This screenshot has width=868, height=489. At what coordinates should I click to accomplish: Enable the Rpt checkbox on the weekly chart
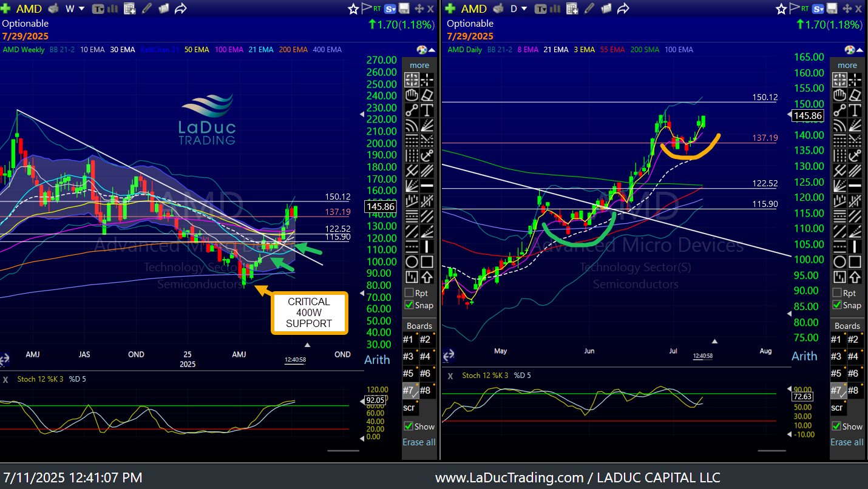[x=409, y=293]
